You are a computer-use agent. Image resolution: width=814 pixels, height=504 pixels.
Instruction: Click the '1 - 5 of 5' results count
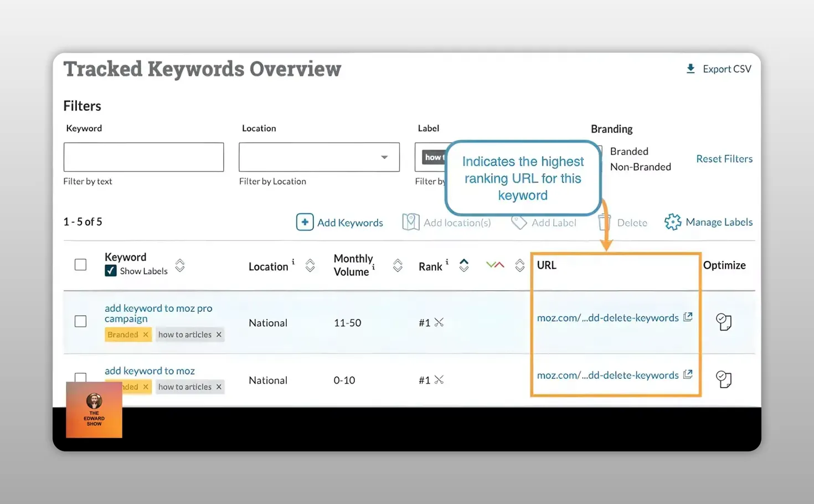click(83, 222)
